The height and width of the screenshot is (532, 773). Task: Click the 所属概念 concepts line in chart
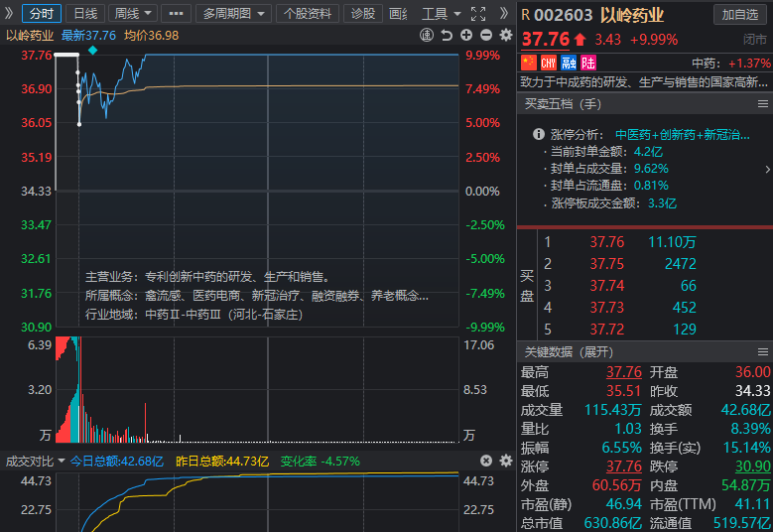coord(256,296)
